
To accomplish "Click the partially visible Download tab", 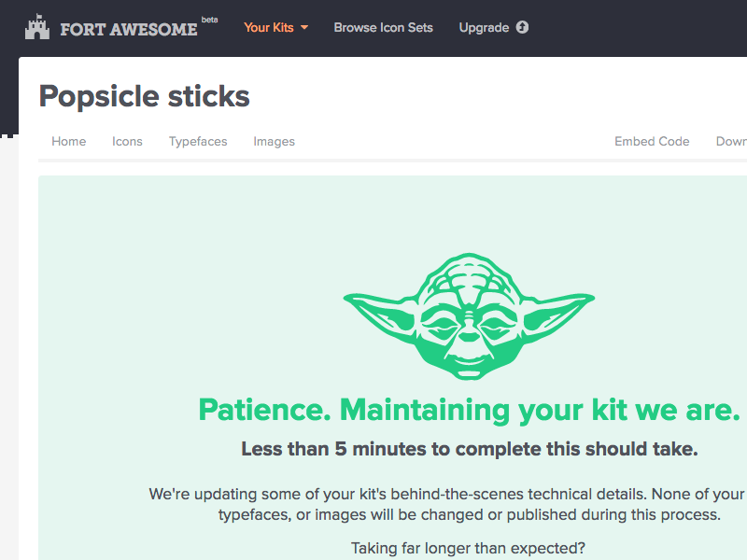I will click(731, 142).
